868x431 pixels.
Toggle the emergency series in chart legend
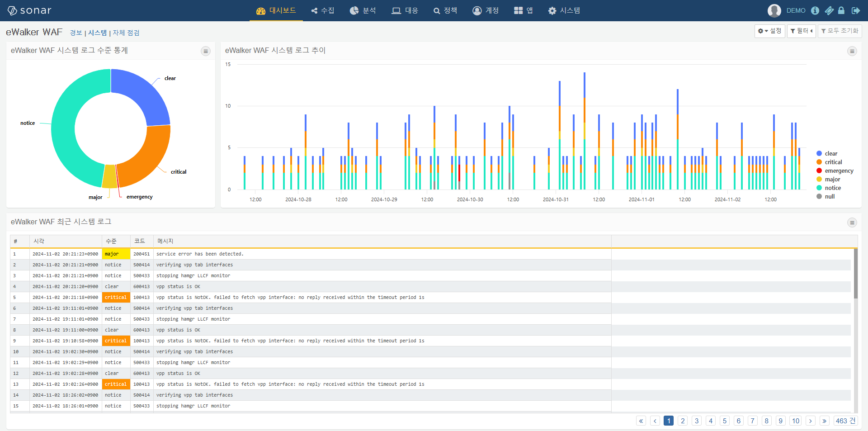(835, 171)
